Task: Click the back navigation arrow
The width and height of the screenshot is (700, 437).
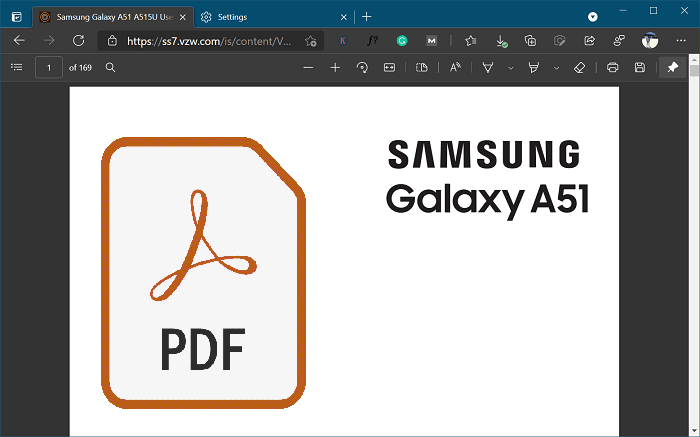Action: click(x=19, y=41)
